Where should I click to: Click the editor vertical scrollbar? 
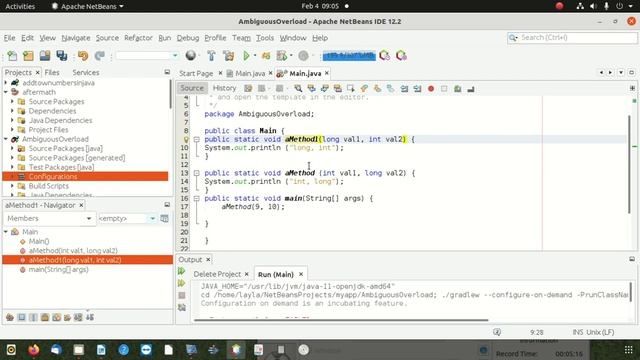coord(629,163)
